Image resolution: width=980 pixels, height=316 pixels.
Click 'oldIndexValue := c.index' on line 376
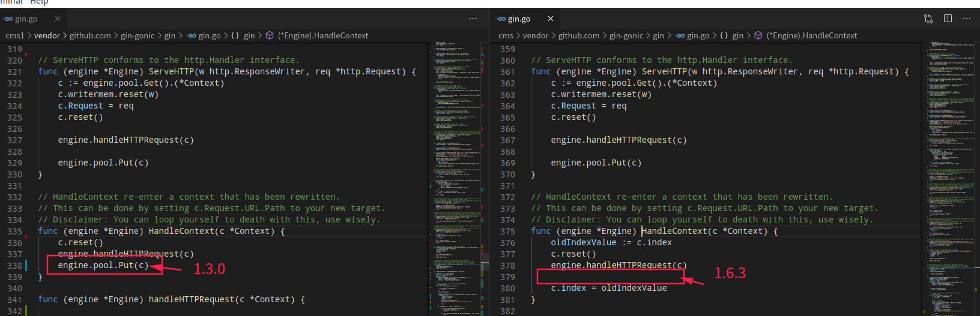click(x=611, y=242)
